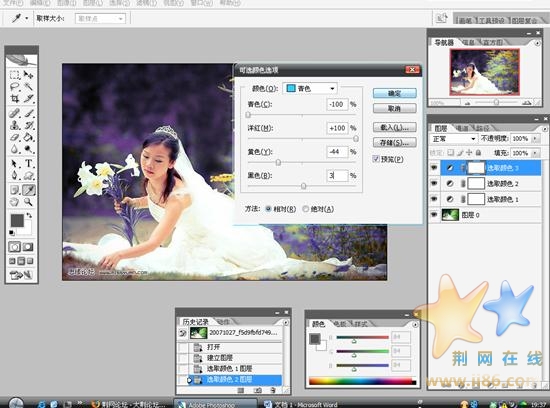The image size is (550, 408).
Task: Switch to the 直方图 histogram tab
Action: [492, 42]
